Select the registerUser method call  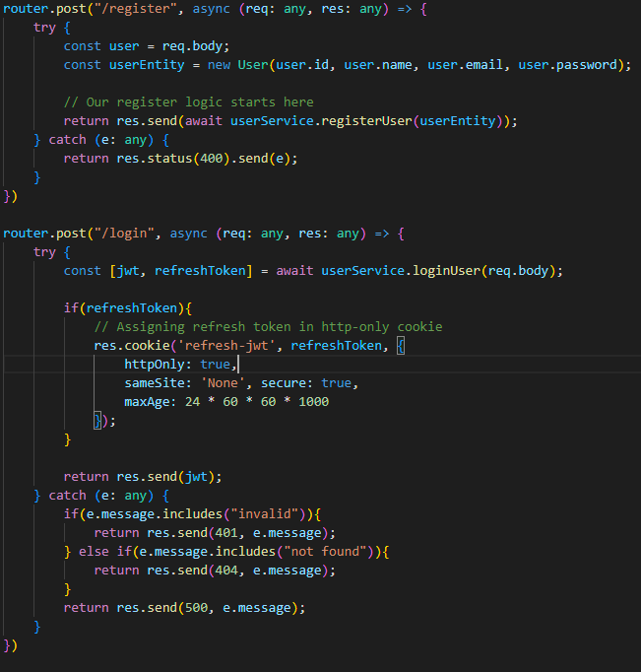click(x=366, y=121)
